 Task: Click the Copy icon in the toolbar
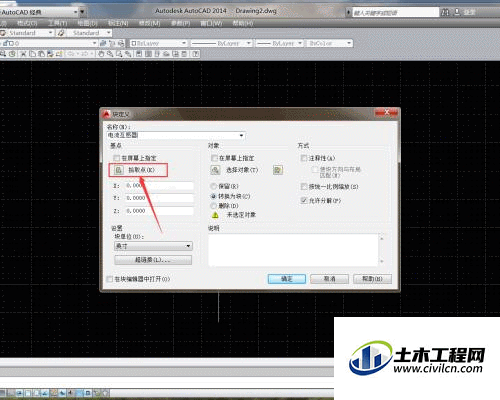click(32, 53)
